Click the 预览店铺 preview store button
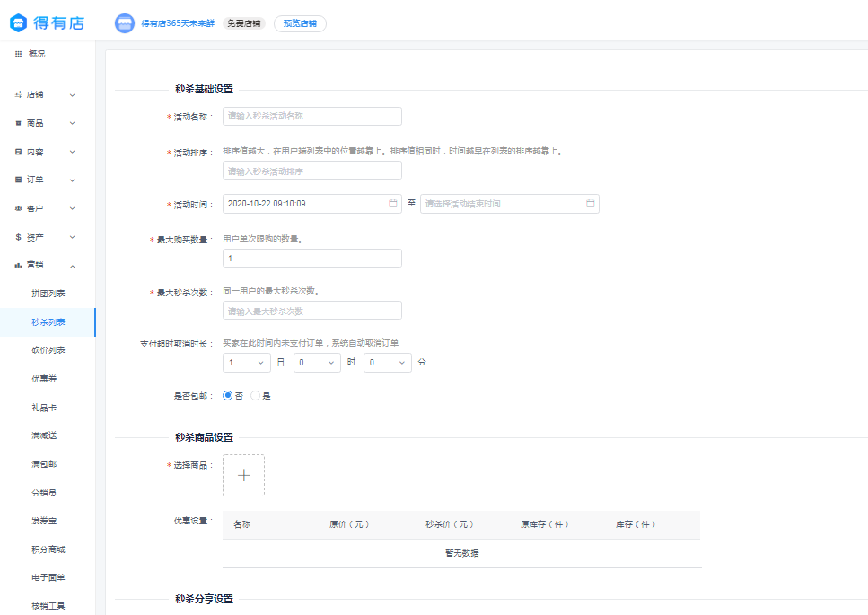The image size is (868, 615). [x=300, y=23]
